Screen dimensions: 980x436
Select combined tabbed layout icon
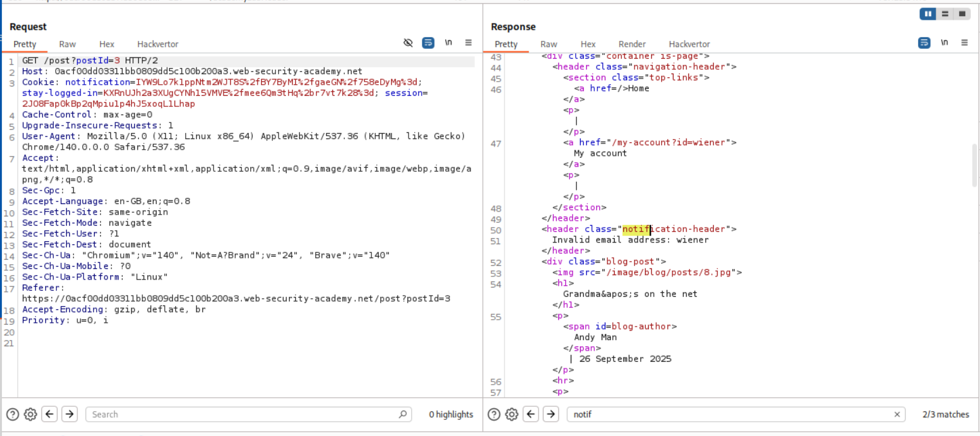click(962, 14)
